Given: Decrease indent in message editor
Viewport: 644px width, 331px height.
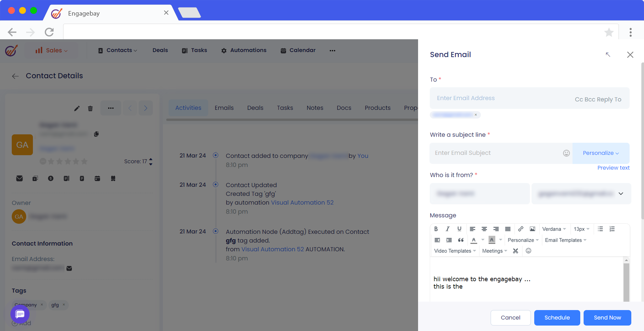Looking at the screenshot, I should pyautogui.click(x=437, y=240).
